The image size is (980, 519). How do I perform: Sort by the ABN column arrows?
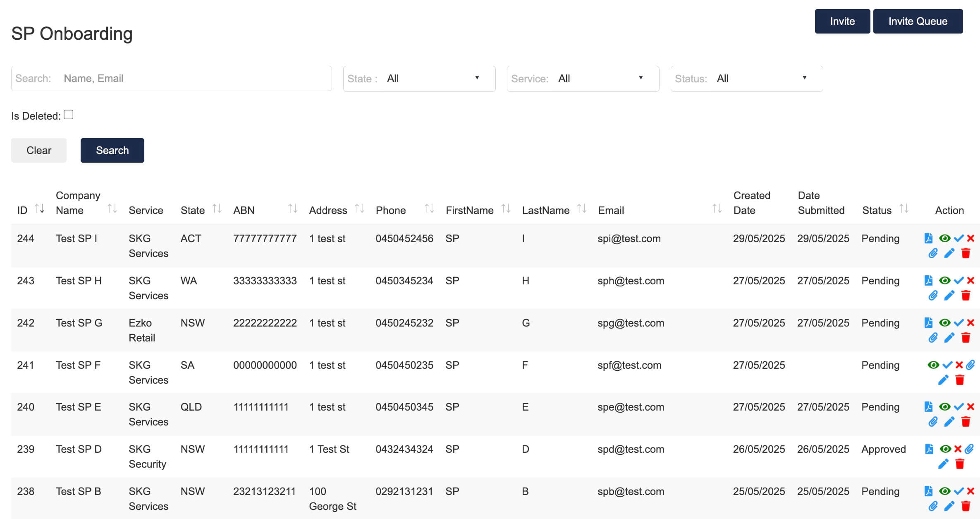pos(293,209)
